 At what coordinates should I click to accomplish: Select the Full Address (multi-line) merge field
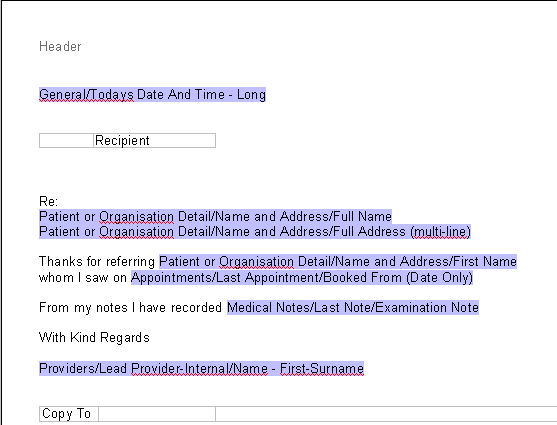point(255,232)
